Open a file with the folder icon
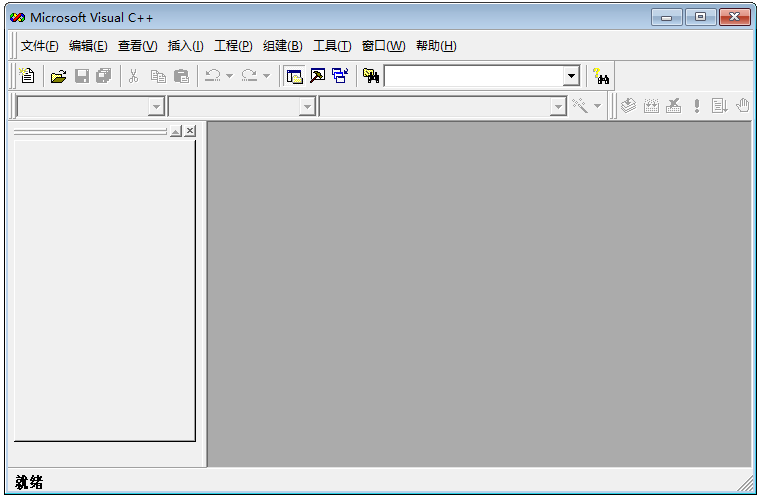This screenshot has height=499, width=760. tap(58, 76)
